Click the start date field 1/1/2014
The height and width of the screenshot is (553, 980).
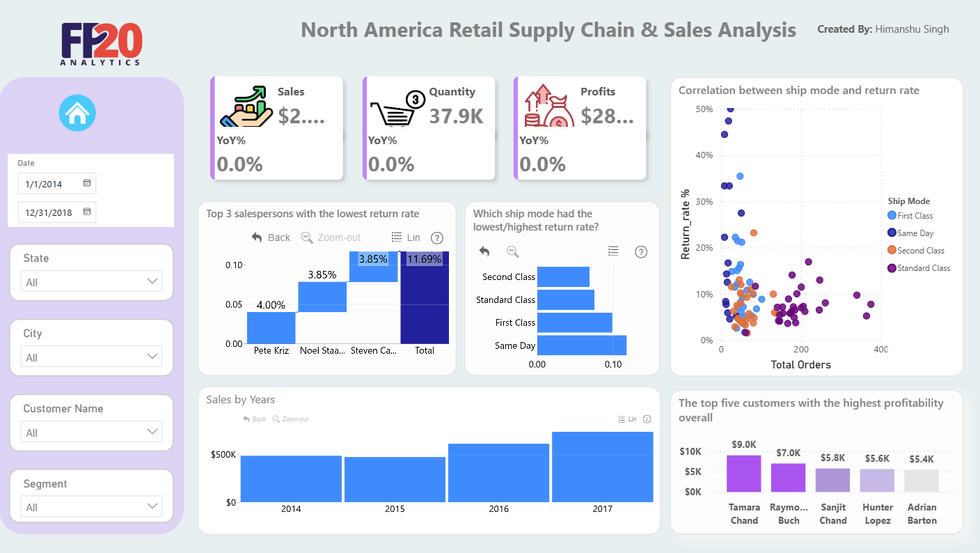57,184
